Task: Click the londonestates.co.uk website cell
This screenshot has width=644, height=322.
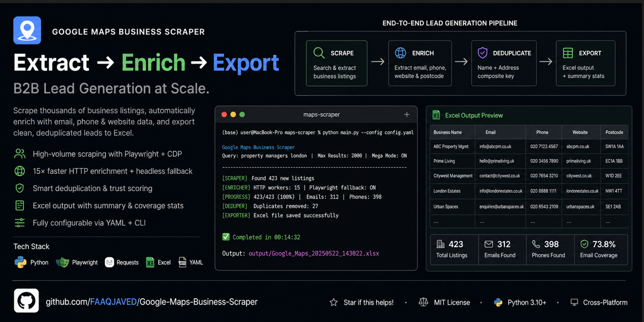Action: (x=582, y=191)
